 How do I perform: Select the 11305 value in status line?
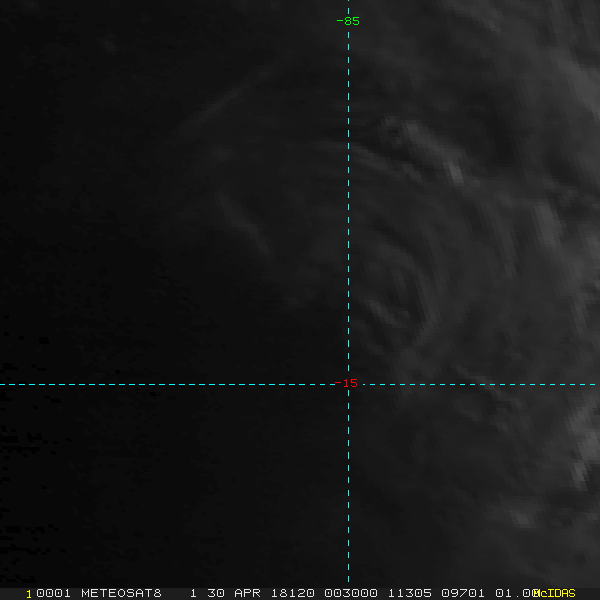[410, 593]
